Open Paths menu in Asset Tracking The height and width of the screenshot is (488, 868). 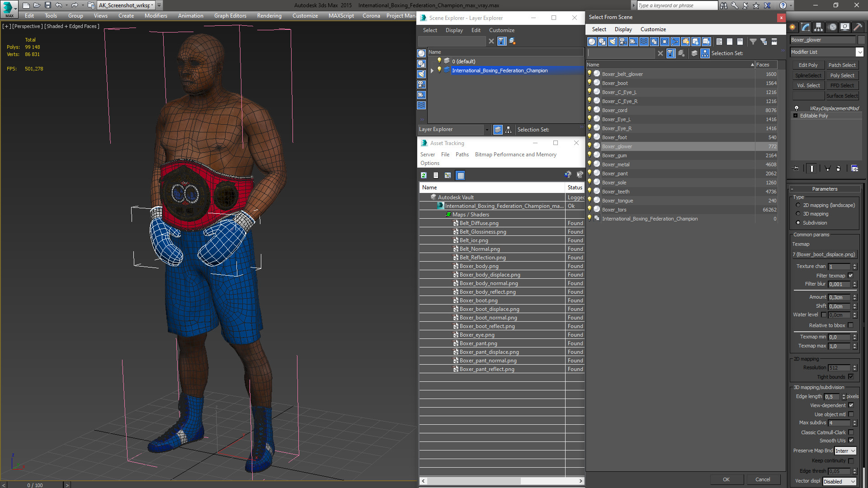(462, 155)
